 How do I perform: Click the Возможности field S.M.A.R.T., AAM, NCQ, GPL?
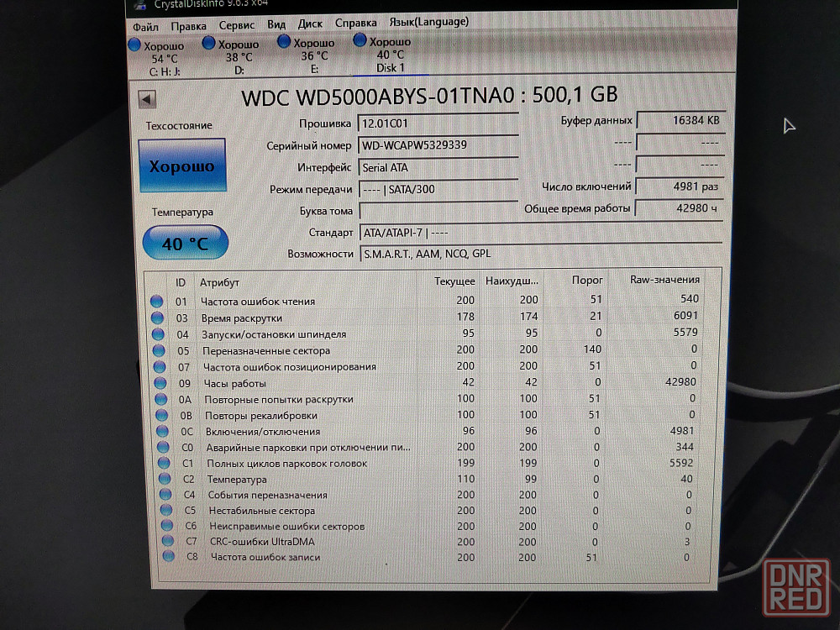541,254
